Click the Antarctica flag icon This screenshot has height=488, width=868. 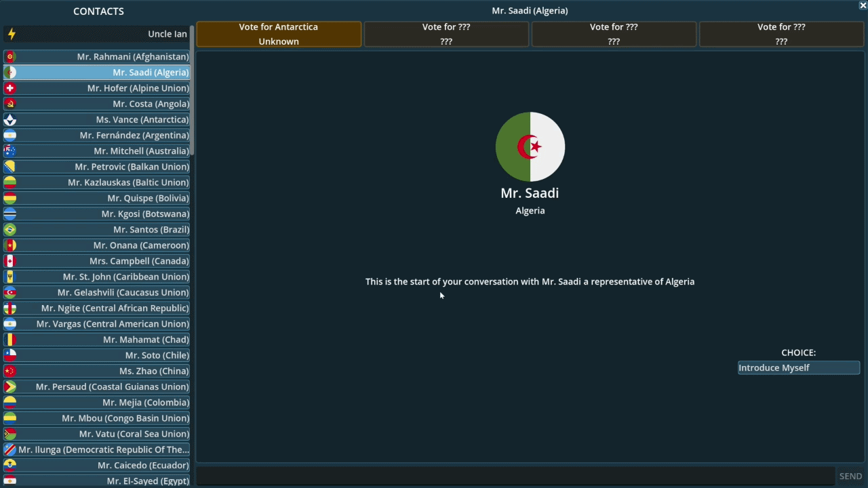pyautogui.click(x=10, y=120)
